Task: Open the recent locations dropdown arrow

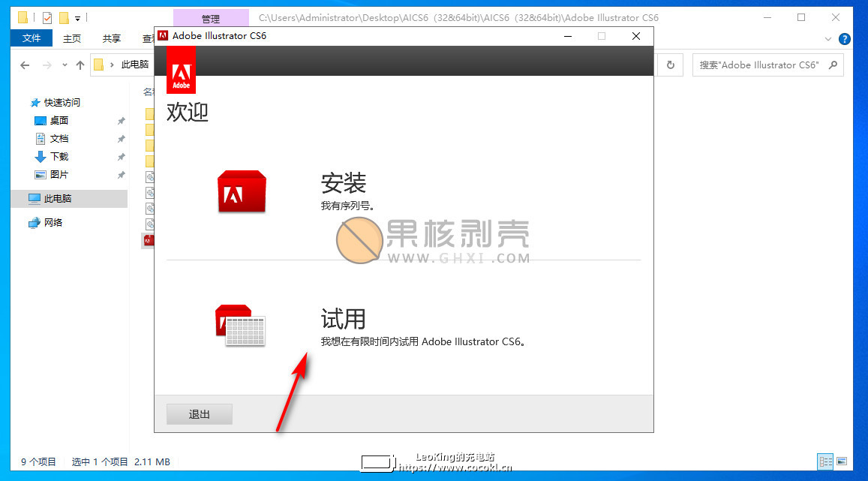Action: [65, 65]
